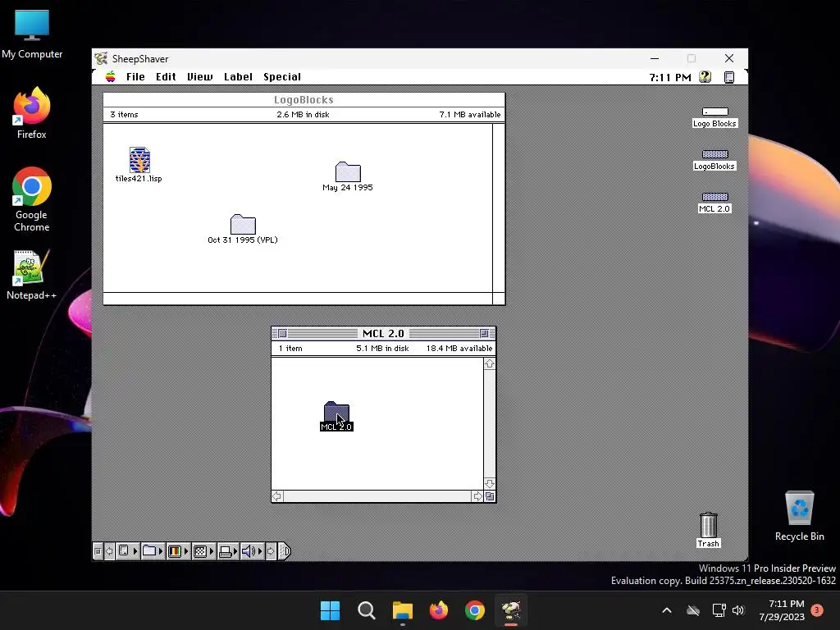Screen dimensions: 840x630
Task: Open Windows taskbar Search
Action: (367, 610)
